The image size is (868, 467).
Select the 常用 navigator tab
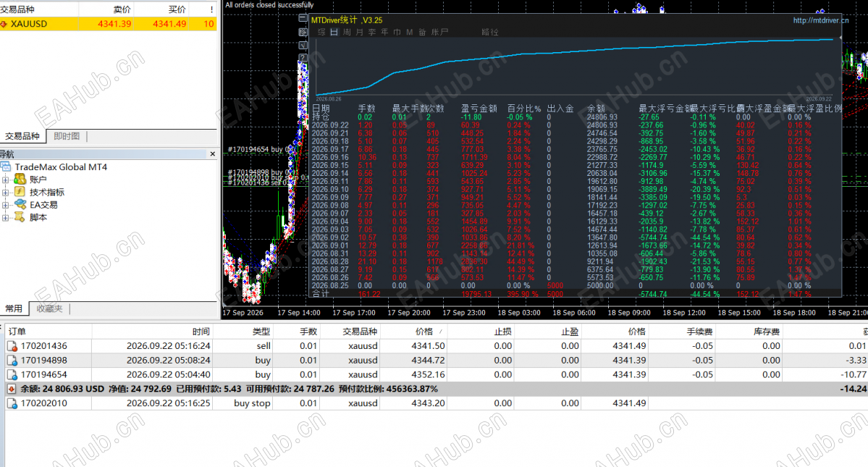click(14, 308)
